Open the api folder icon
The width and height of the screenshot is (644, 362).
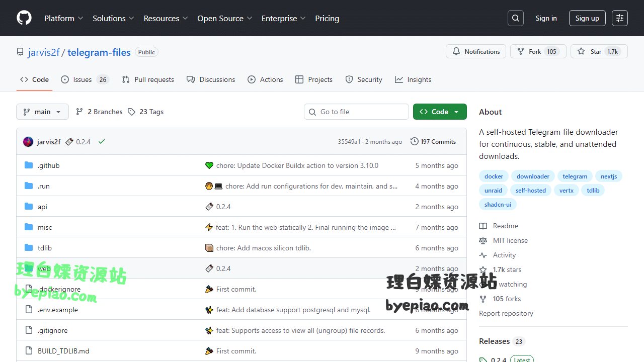pyautogui.click(x=29, y=207)
